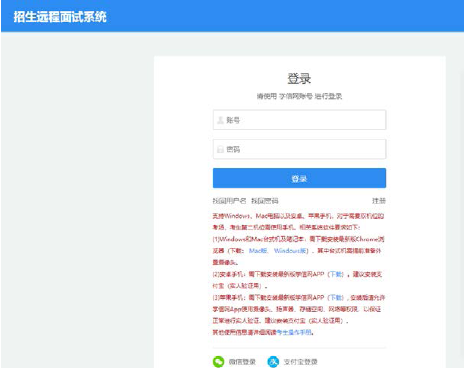Viewport: 465px width, 370px height.
Task: Click the lock icon in password field
Action: coord(220,149)
